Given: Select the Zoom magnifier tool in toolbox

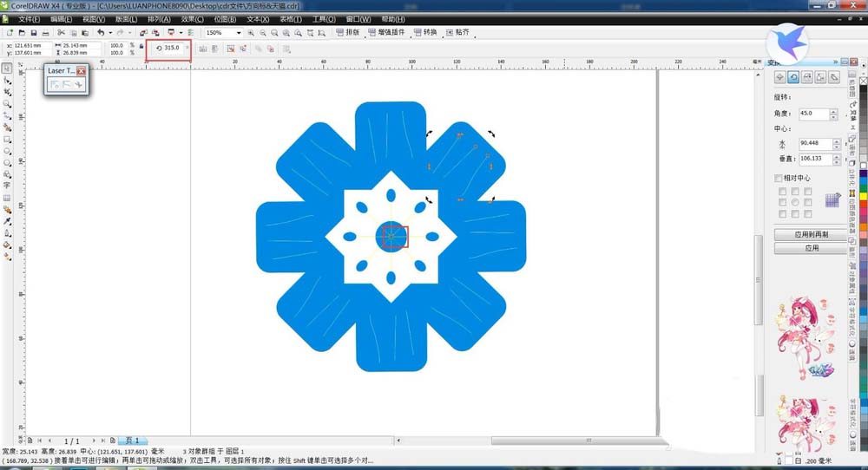Looking at the screenshot, I should tap(7, 104).
